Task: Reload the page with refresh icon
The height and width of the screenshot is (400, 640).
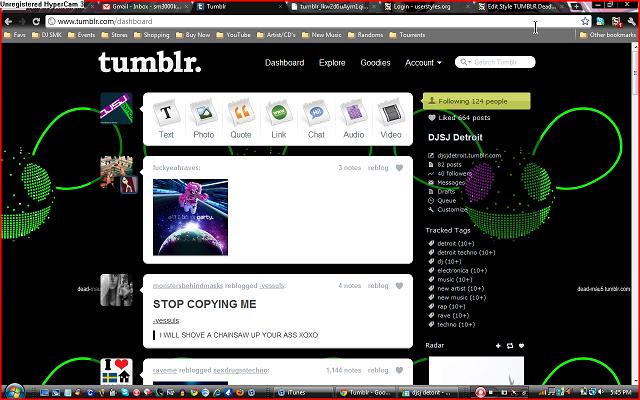Action: [36, 21]
